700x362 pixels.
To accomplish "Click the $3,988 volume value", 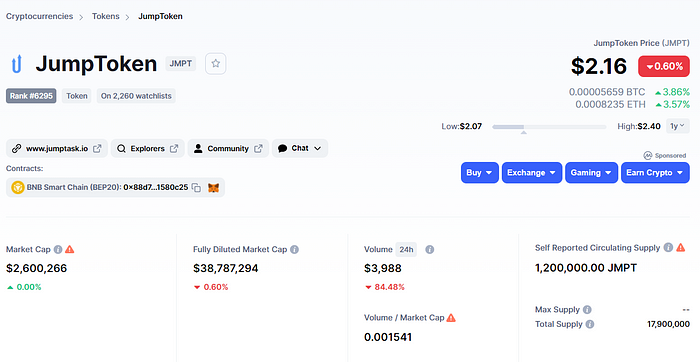I will [x=383, y=268].
